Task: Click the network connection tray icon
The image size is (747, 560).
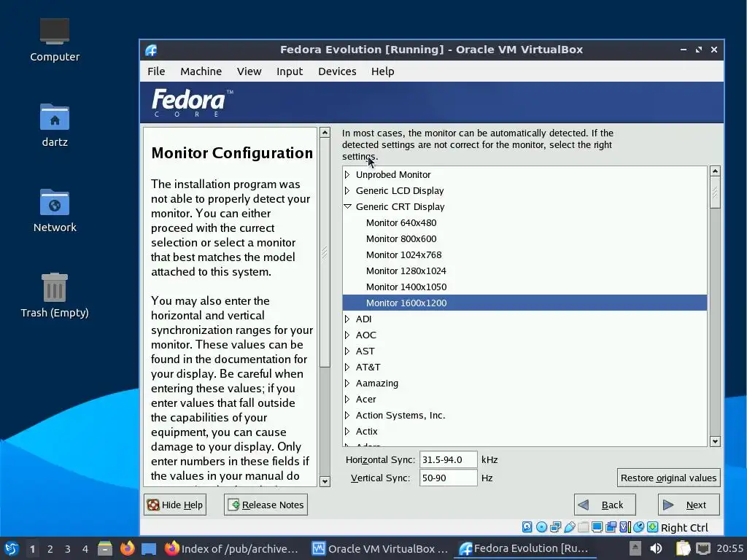Action: 703,548
